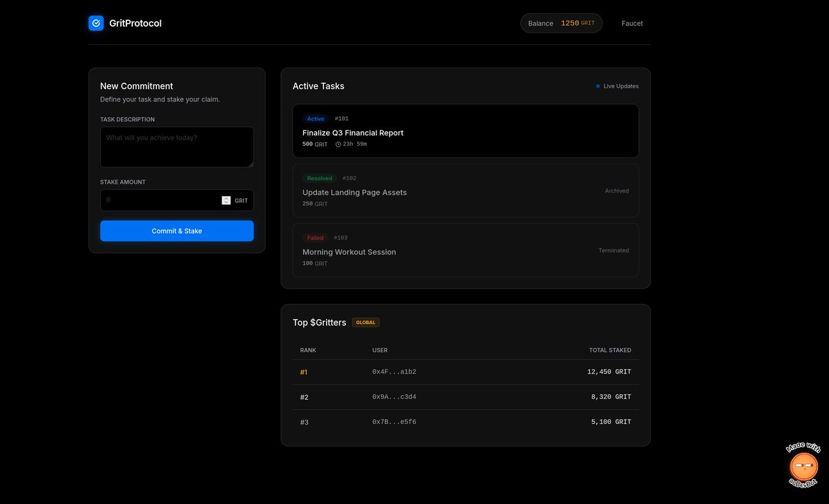Click task ID #103
This screenshot has height=504, width=829.
click(341, 238)
